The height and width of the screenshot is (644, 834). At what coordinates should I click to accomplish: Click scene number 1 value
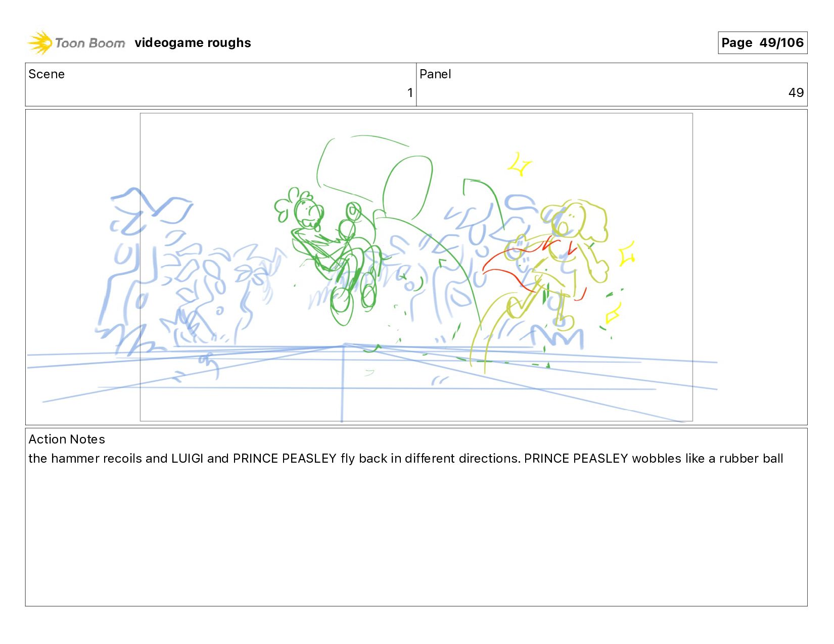[410, 93]
